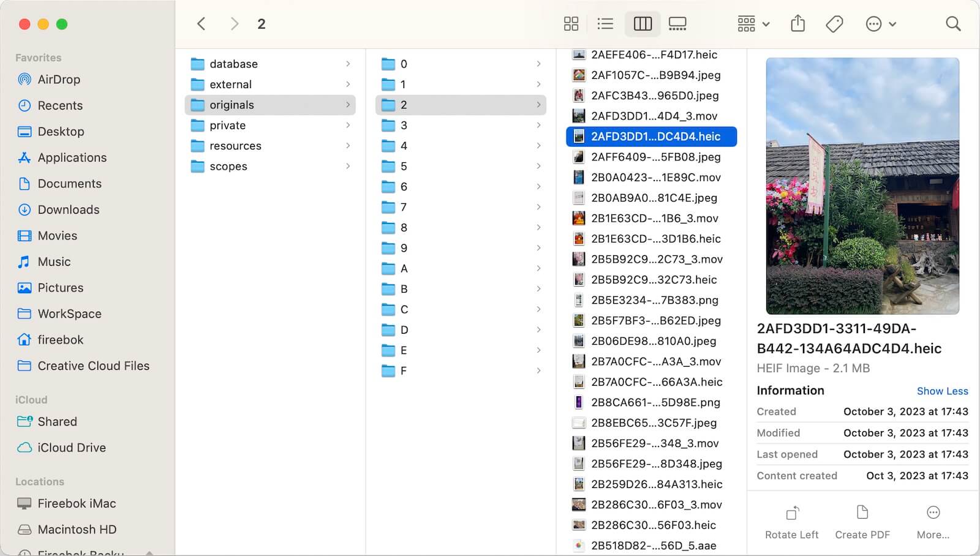Select folder D in second column
The image size is (980, 556).
(461, 329)
